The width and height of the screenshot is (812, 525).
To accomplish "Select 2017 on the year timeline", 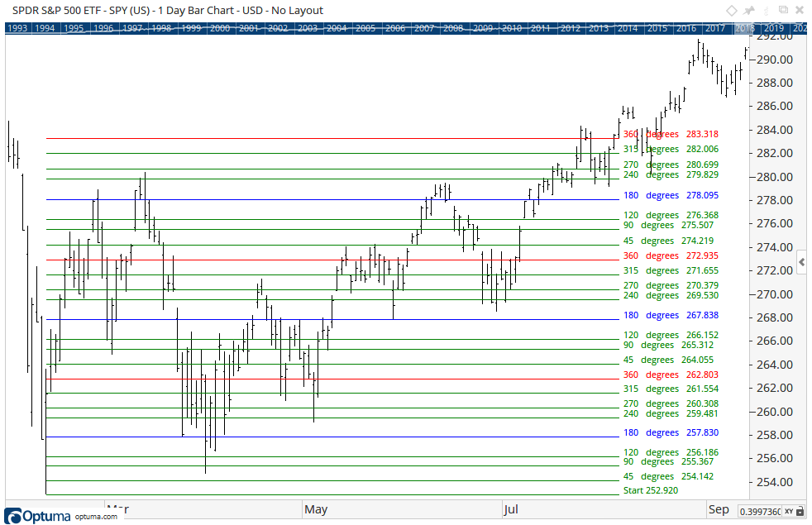I will tap(715, 28).
